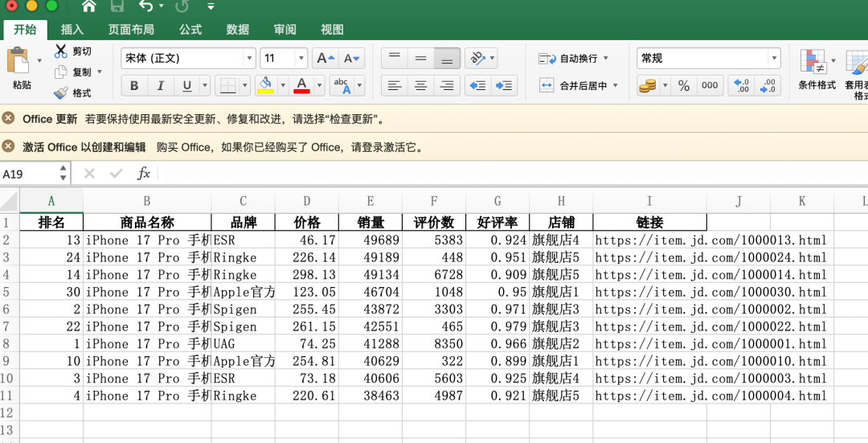
Task: Open the font color dropdown arrow
Action: coord(319,85)
